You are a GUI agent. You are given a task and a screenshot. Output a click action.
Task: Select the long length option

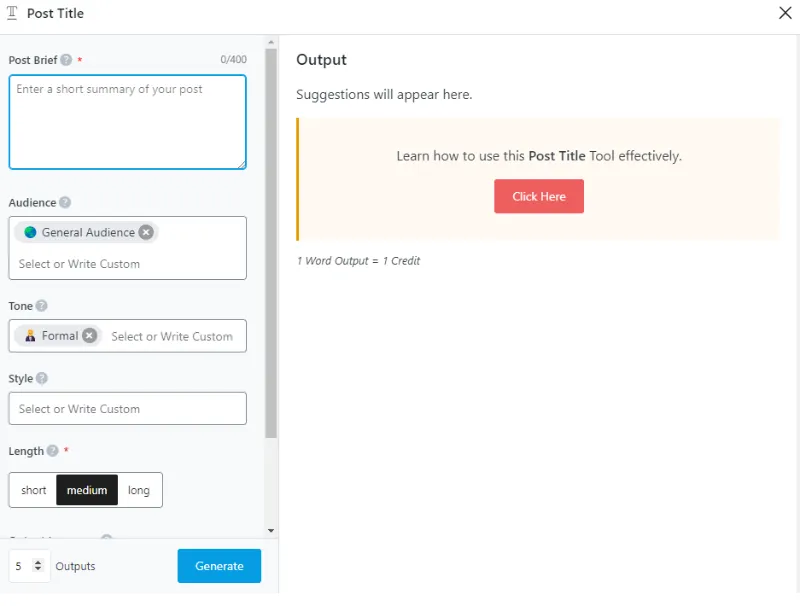(139, 490)
